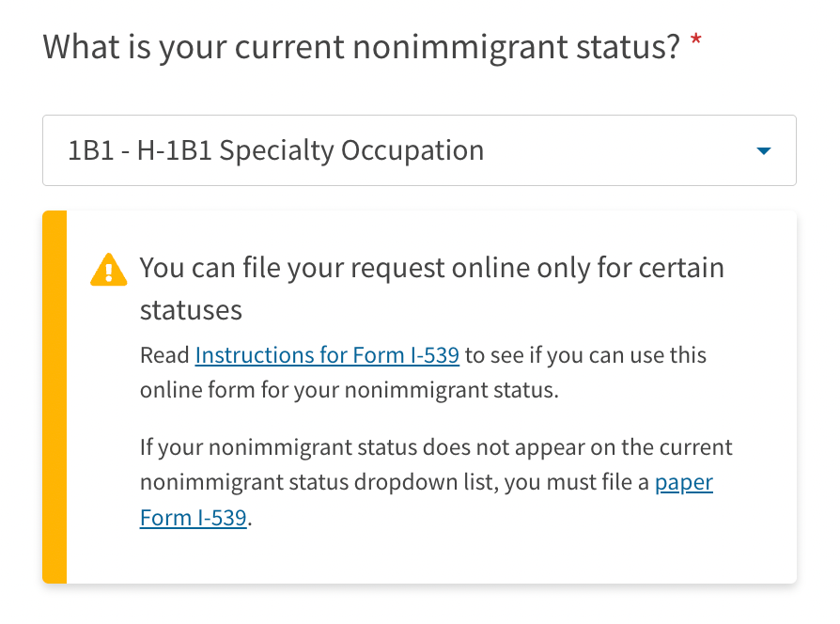Open the nonimmigrant status dropdown
Viewport: 840px width, 624px height.
418,150
